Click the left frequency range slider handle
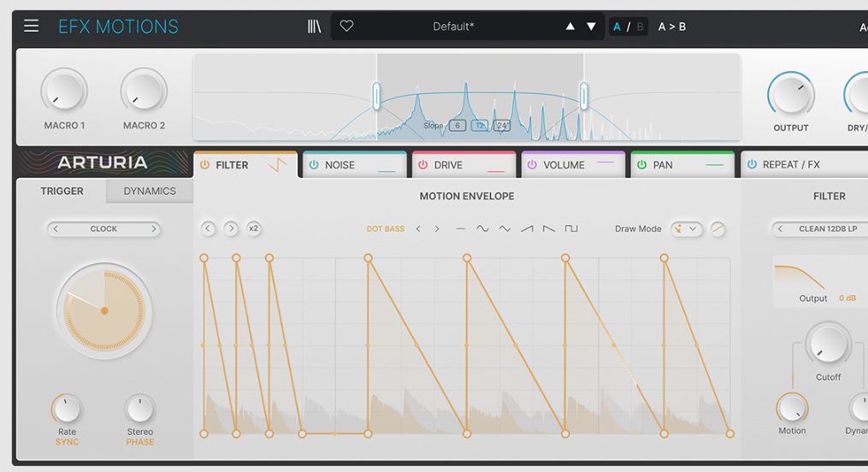 376,96
